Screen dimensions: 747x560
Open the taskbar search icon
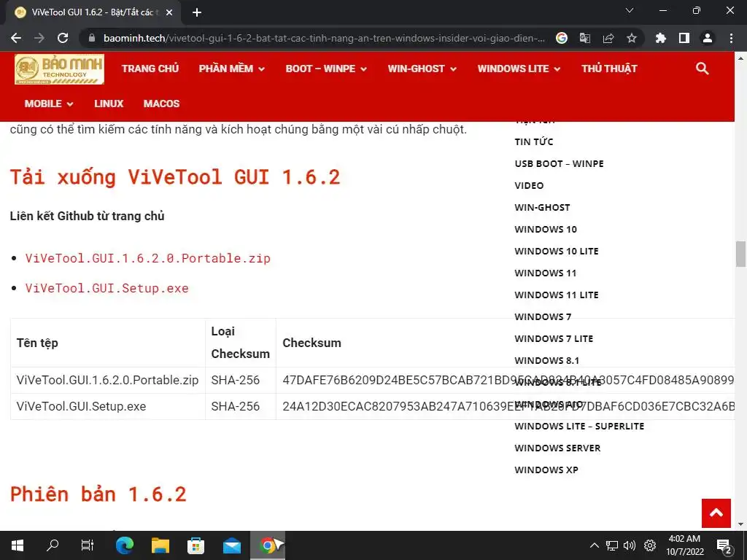[x=53, y=545]
